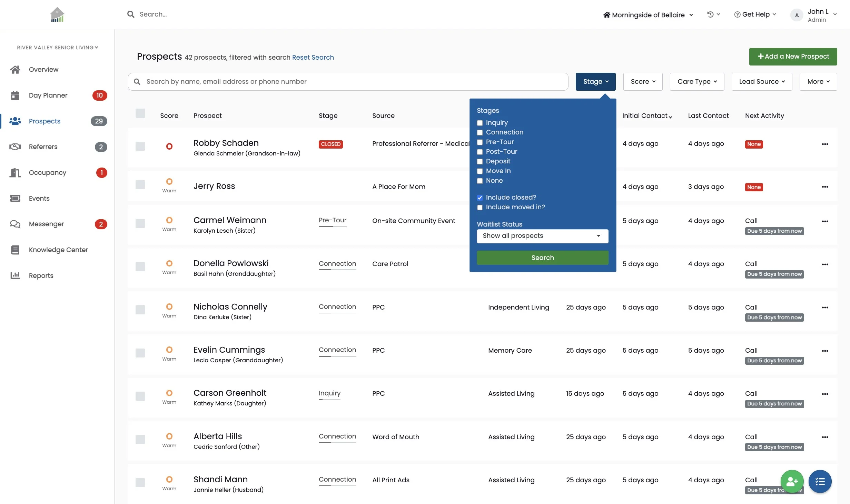Click Jerry Ross's red None activity badge
Viewport: 850px width, 504px height.
click(754, 187)
